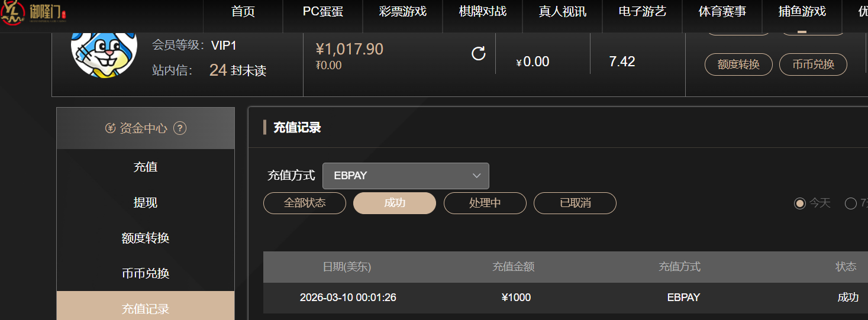Open 充值 in the sidebar
This screenshot has width=868, height=320.
pos(146,167)
